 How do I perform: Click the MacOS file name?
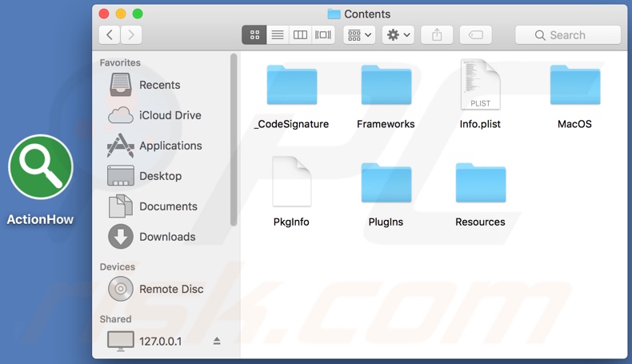pos(574,124)
